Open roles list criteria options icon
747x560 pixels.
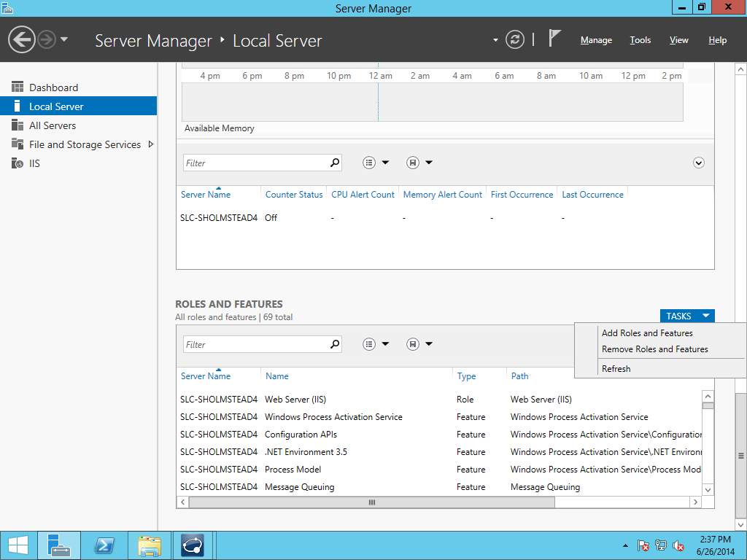(368, 344)
